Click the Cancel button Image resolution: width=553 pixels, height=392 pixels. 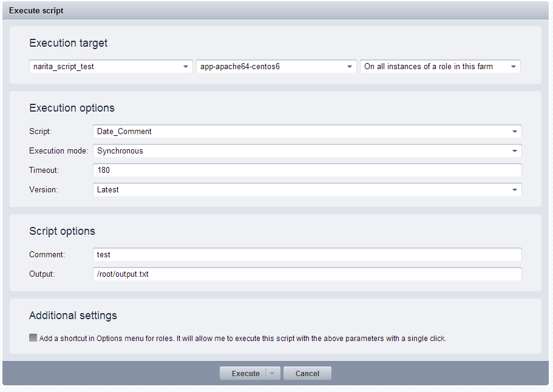[x=307, y=373]
